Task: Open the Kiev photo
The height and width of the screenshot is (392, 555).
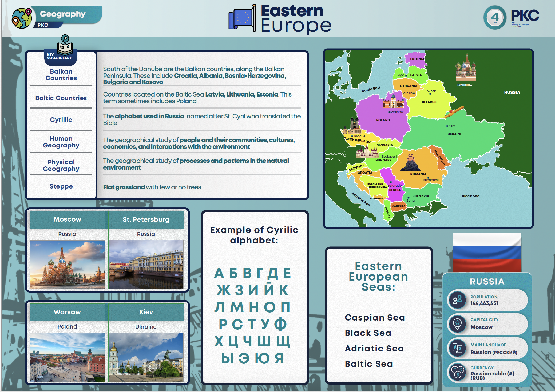Action: [x=146, y=357]
